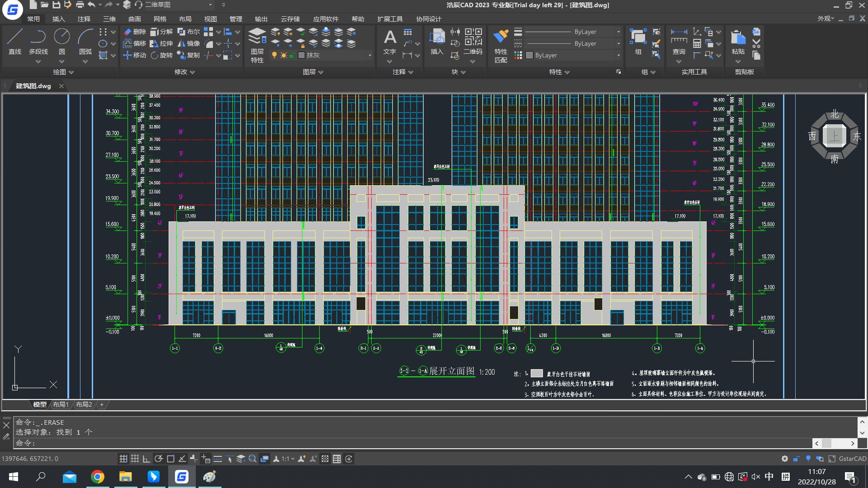Click the command input field at bottom

pos(417,443)
